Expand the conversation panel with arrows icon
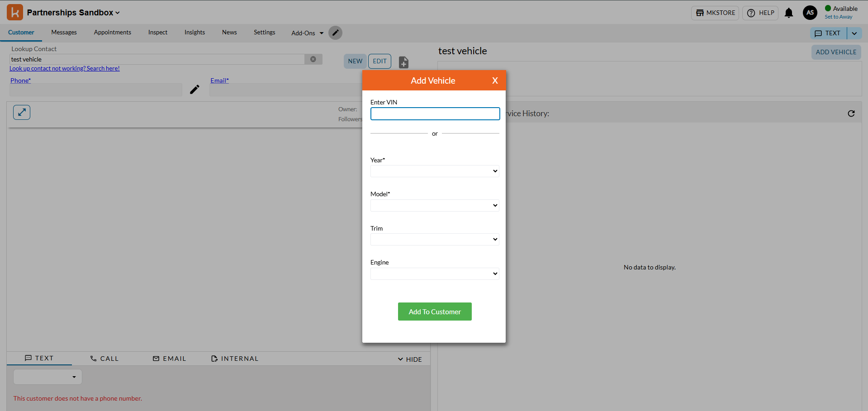The image size is (868, 411). click(x=22, y=112)
